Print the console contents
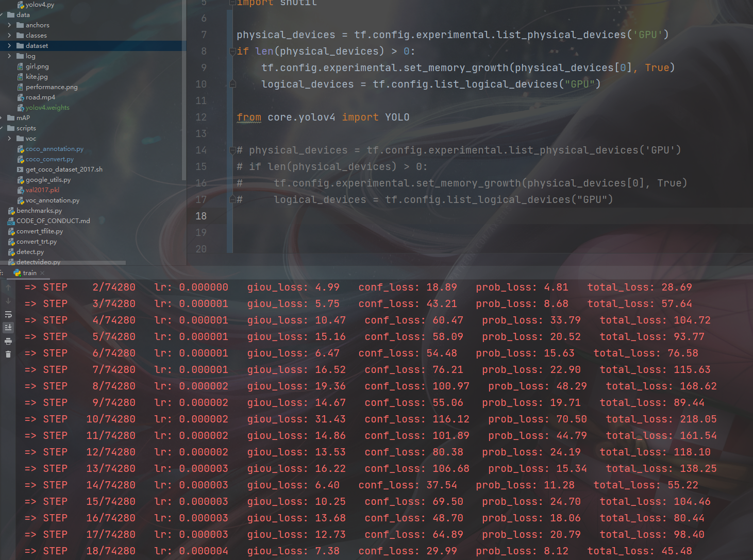This screenshot has width=753, height=560. [8, 341]
